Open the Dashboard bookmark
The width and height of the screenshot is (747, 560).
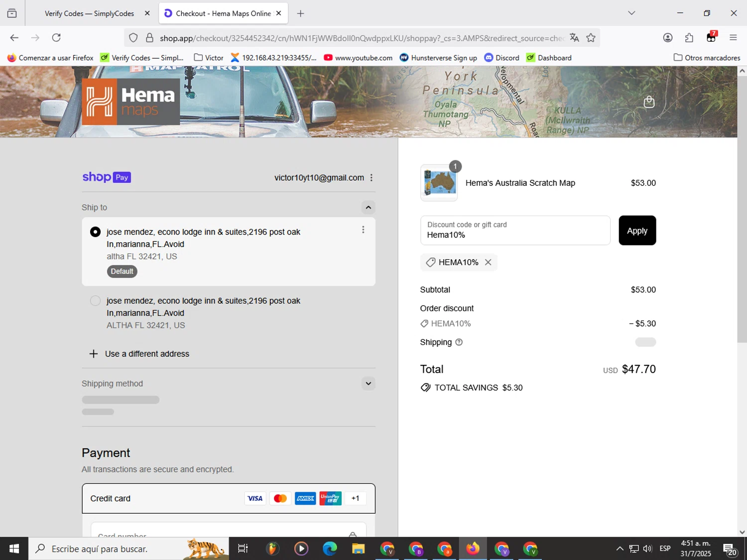coord(549,58)
